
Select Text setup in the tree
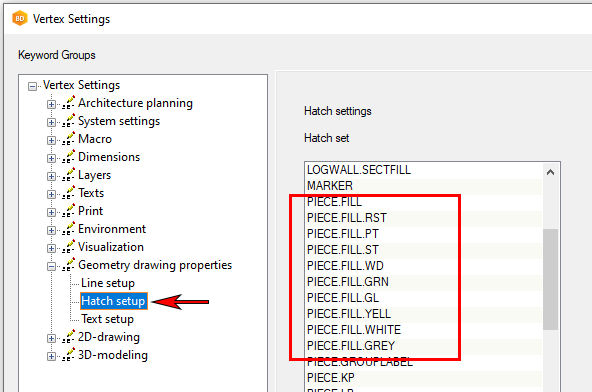pos(108,319)
